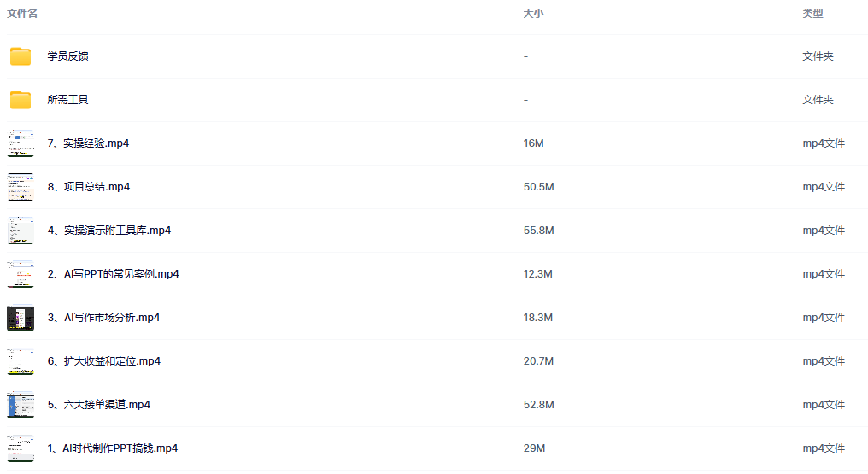Click thumbnail of 1、AI时代制作PPT搞钱.mp4
Image resolution: width=868 pixels, height=474 pixels.
[21, 448]
